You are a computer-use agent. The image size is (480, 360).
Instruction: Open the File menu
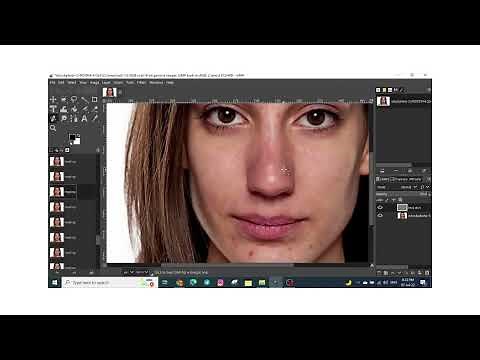pyautogui.click(x=52, y=82)
